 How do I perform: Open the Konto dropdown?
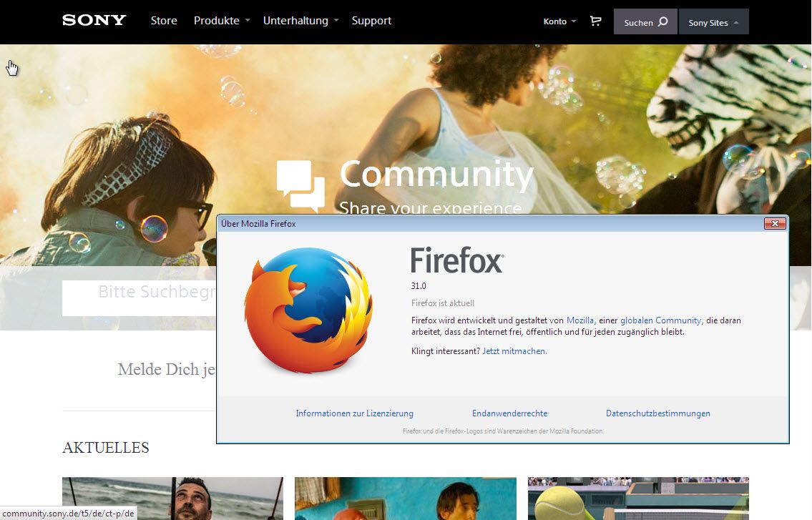click(x=559, y=21)
